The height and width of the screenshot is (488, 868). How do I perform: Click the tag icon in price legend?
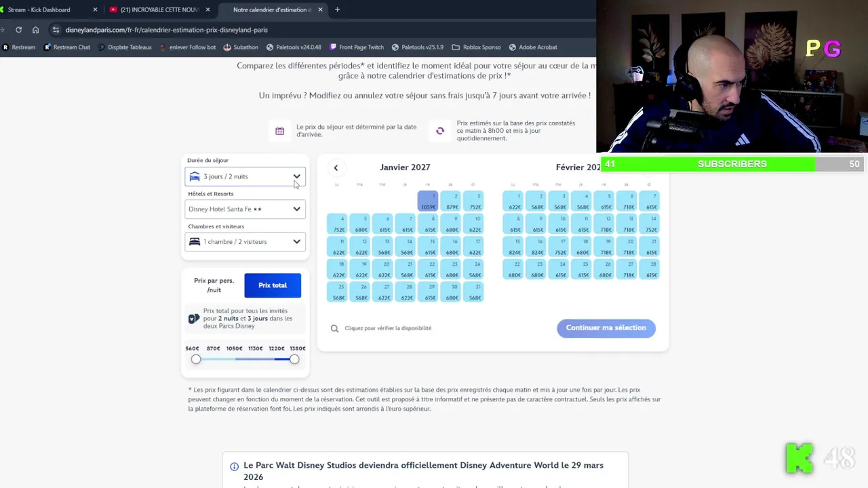click(x=194, y=319)
